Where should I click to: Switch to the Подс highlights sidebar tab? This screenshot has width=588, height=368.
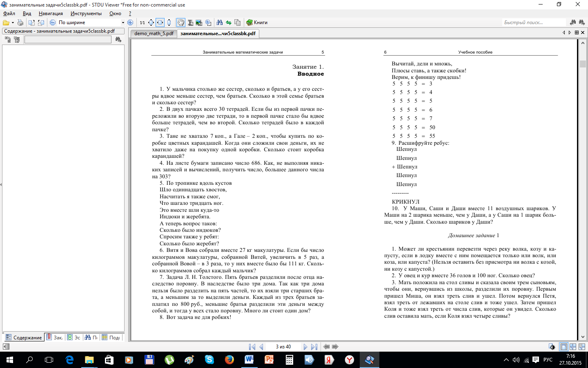111,337
